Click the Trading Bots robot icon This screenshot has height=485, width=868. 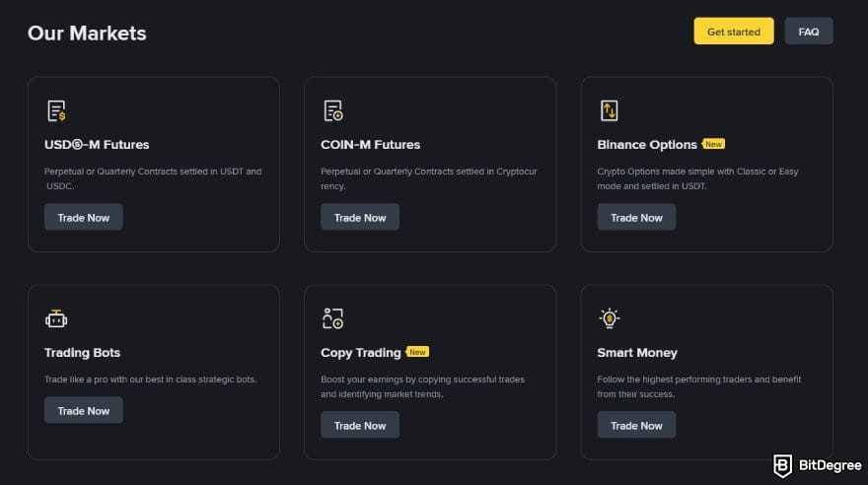[x=56, y=318]
